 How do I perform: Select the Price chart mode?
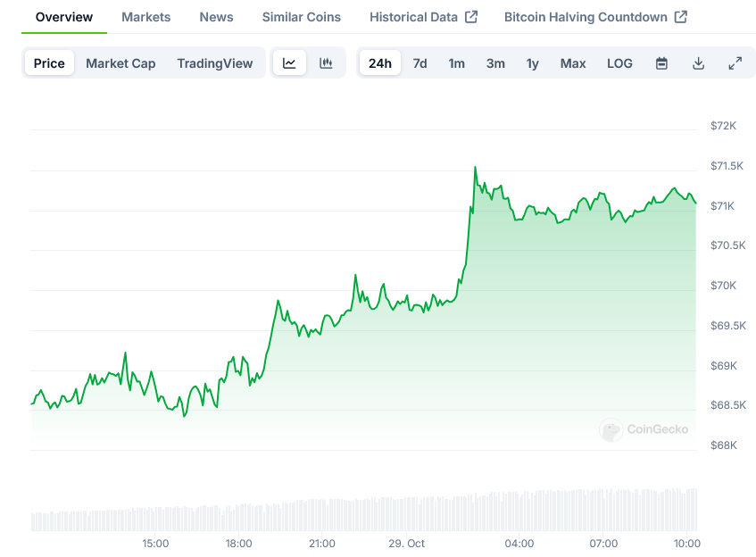tap(49, 63)
